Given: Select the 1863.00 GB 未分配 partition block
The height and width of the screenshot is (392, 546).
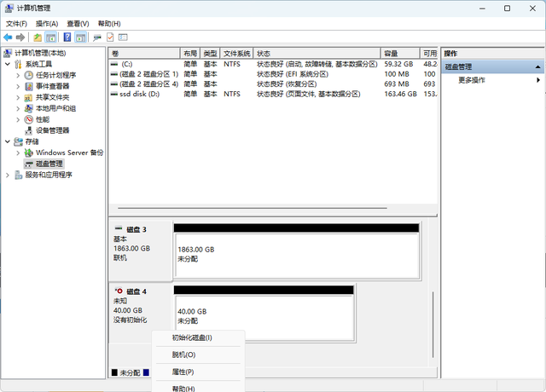Looking at the screenshot, I should pyautogui.click(x=297, y=256).
